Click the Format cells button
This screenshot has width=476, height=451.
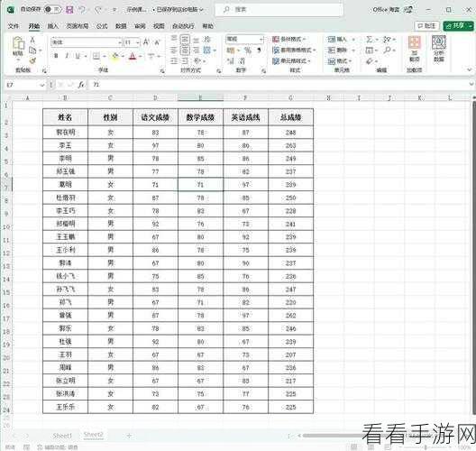pos(340,61)
